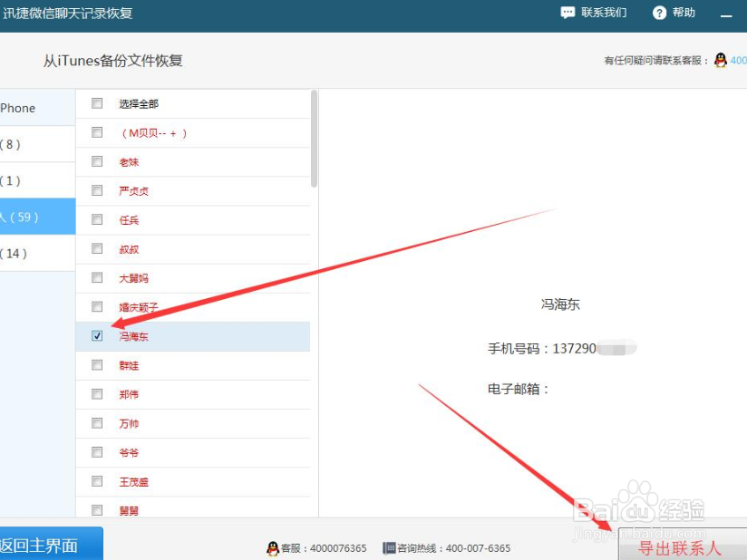Tick the checkbox for 舅舅
The width and height of the screenshot is (747, 560).
pos(97,510)
